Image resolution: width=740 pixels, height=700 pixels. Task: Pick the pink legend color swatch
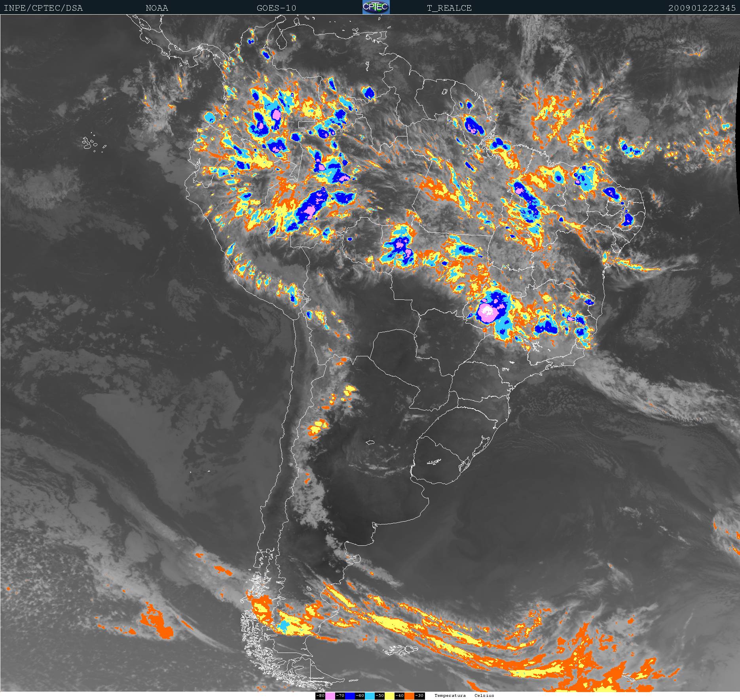330,696
